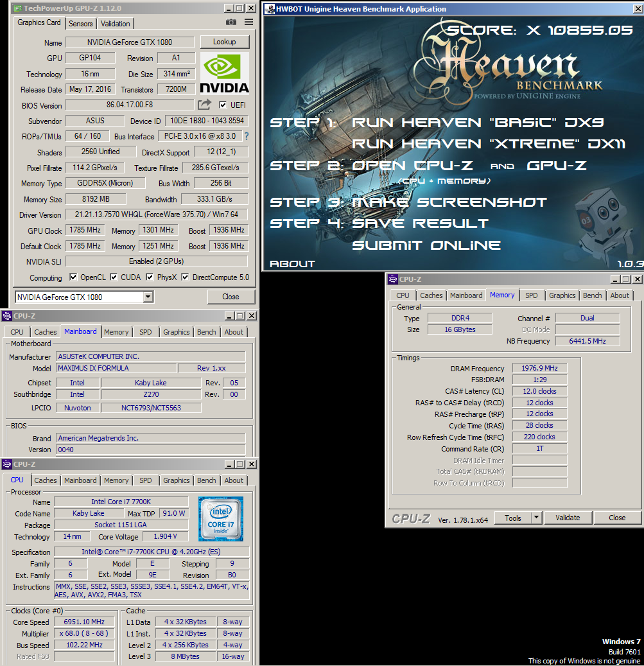Viewport: 644px width, 666px height.
Task: Click the Intel Core i7 badge logo
Action: pyautogui.click(x=221, y=519)
